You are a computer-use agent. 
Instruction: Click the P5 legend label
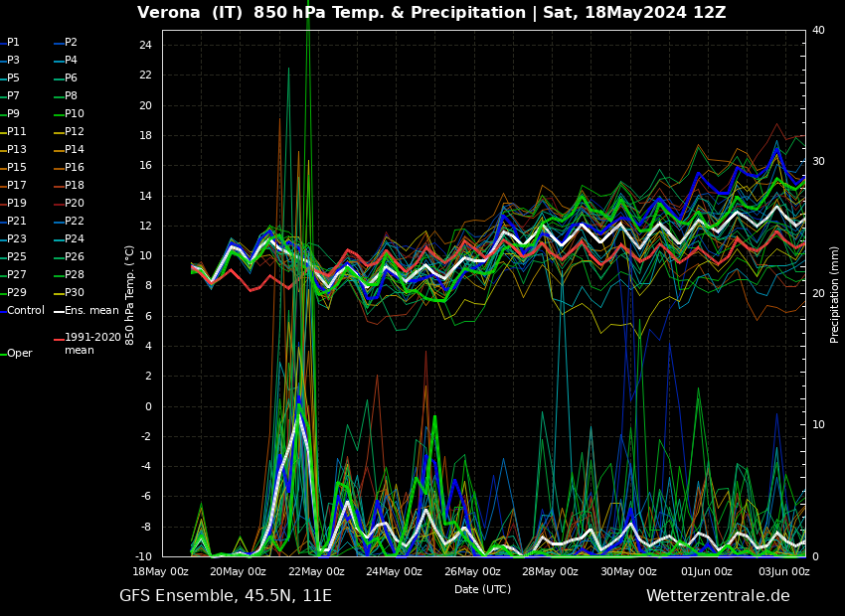coord(13,78)
